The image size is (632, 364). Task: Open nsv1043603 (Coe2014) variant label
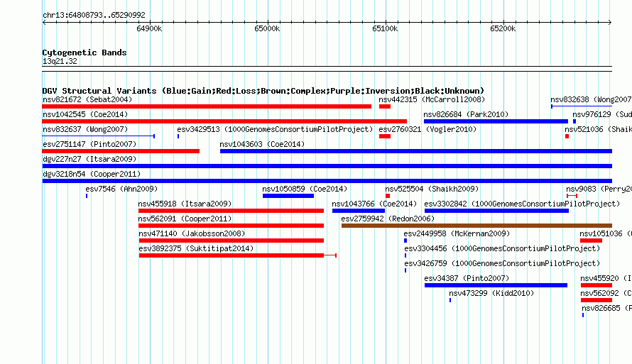click(263, 144)
